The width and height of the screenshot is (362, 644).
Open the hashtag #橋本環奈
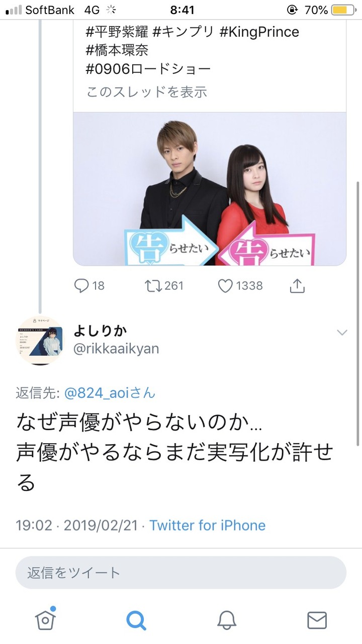coord(117,50)
